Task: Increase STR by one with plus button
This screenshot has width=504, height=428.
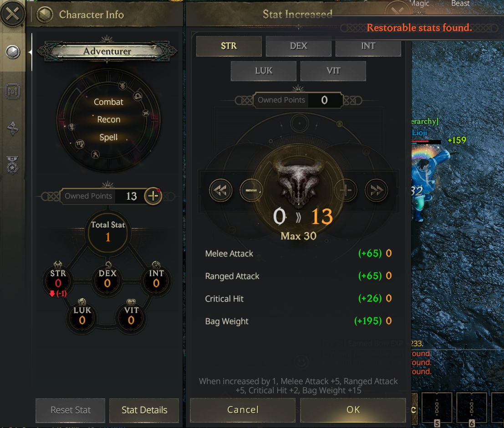Action: coord(346,191)
